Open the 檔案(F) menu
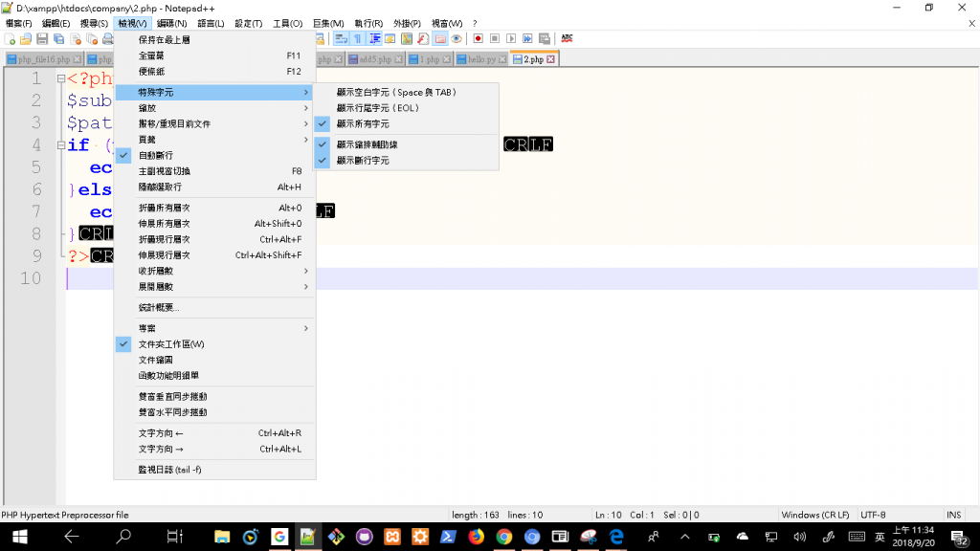The width and height of the screenshot is (980, 551). (19, 24)
